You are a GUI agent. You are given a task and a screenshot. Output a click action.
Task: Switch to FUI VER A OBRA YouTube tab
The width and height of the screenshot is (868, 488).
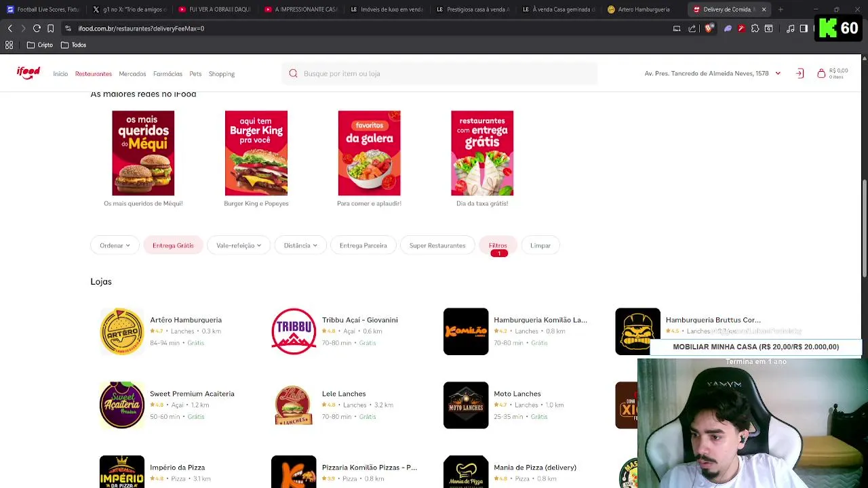pyautogui.click(x=216, y=9)
